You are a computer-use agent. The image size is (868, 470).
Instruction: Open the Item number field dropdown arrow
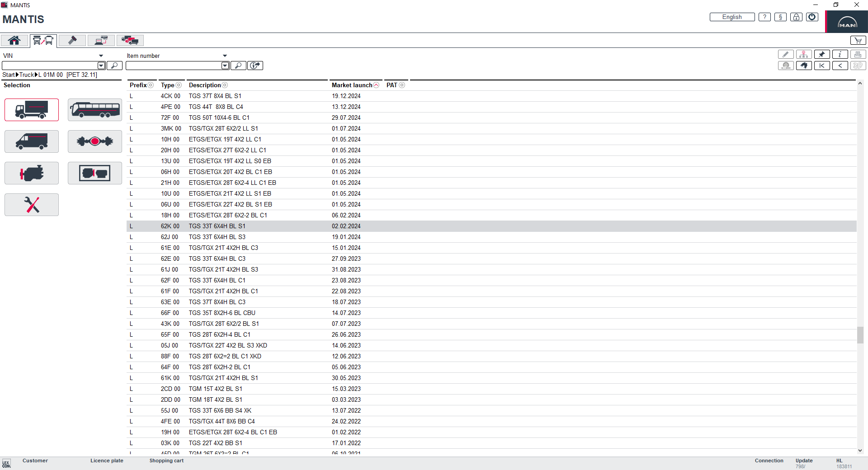225,66
